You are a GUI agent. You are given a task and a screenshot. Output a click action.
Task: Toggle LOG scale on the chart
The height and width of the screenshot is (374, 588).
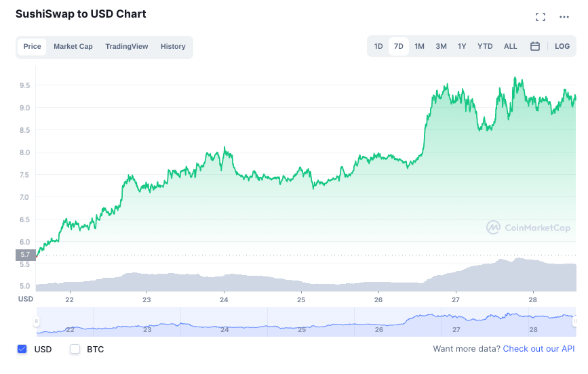(562, 46)
